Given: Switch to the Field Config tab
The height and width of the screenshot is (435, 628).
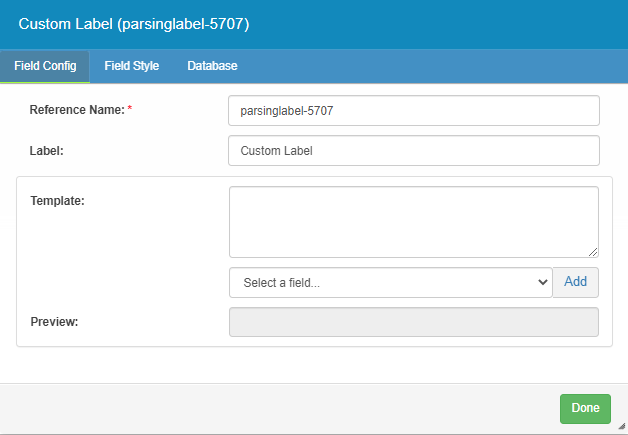Looking at the screenshot, I should pyautogui.click(x=44, y=66).
